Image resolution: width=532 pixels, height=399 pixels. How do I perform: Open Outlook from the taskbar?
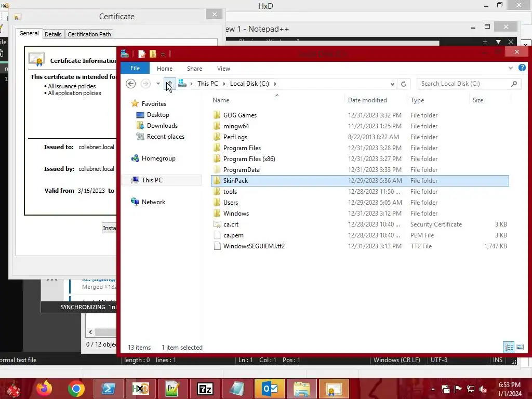pos(270,389)
